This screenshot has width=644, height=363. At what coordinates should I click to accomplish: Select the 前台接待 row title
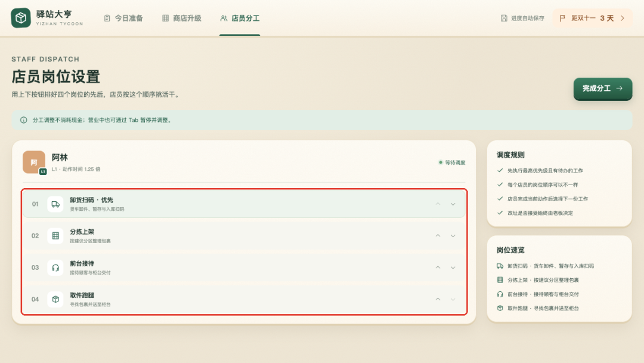[x=82, y=263]
